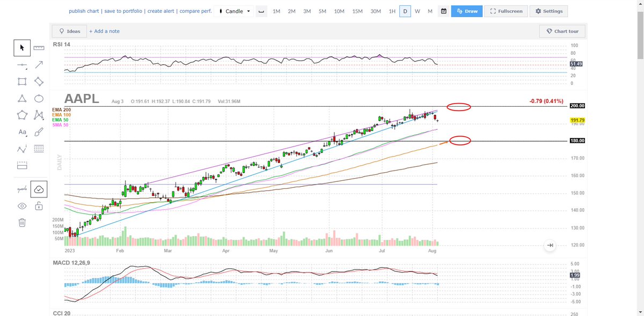The width and height of the screenshot is (644, 316).
Task: Select the D daily timeframe
Action: coord(405,11)
